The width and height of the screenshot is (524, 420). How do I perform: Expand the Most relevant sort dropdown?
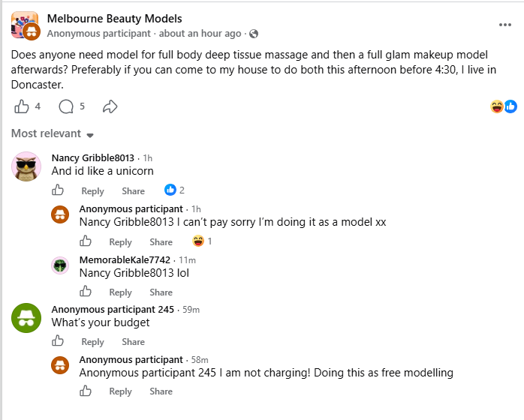click(53, 133)
